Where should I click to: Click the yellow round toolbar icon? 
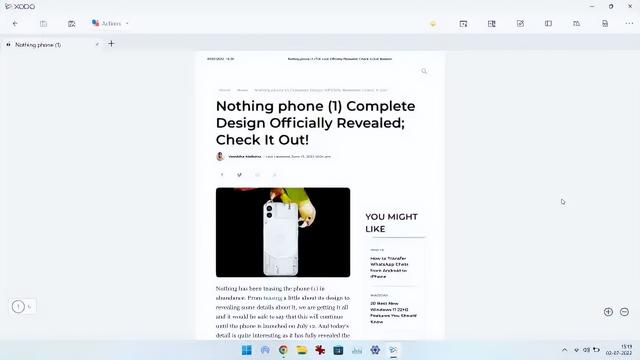point(433,24)
